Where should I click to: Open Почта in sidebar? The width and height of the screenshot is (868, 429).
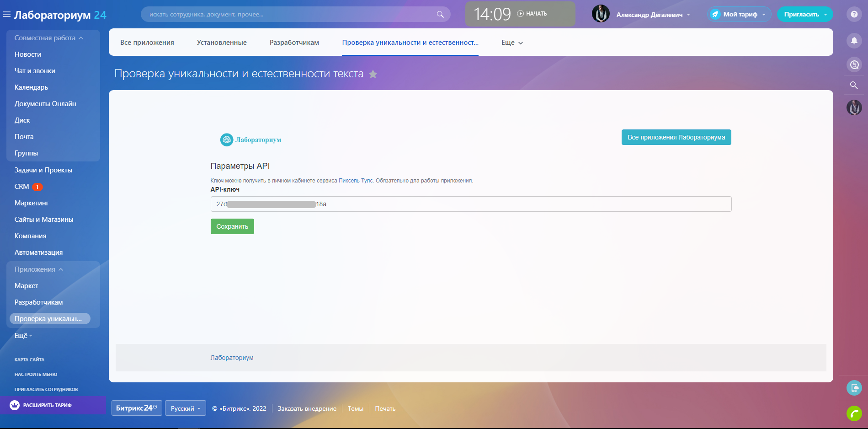click(24, 137)
